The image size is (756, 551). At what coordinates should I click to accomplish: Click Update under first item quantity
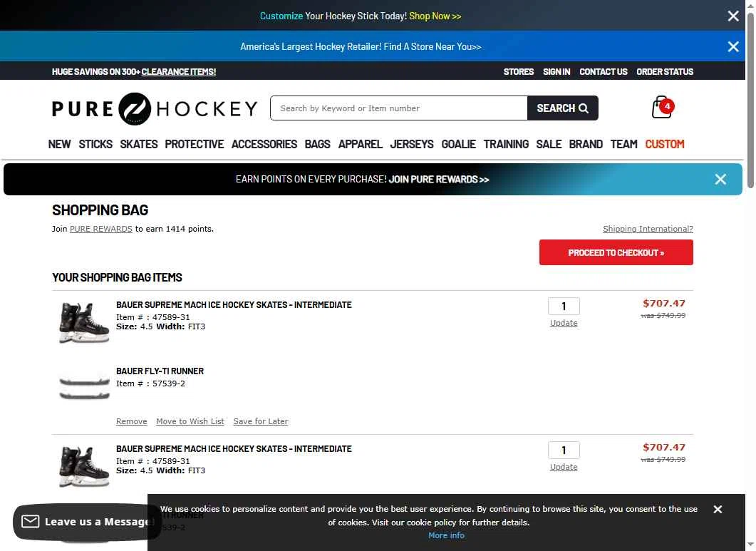point(564,323)
